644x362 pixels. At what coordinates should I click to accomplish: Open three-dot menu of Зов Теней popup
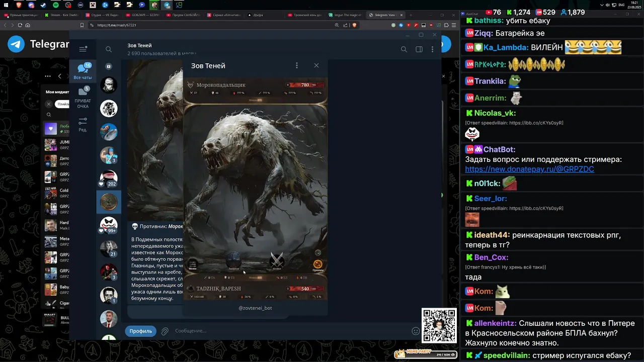(296, 65)
